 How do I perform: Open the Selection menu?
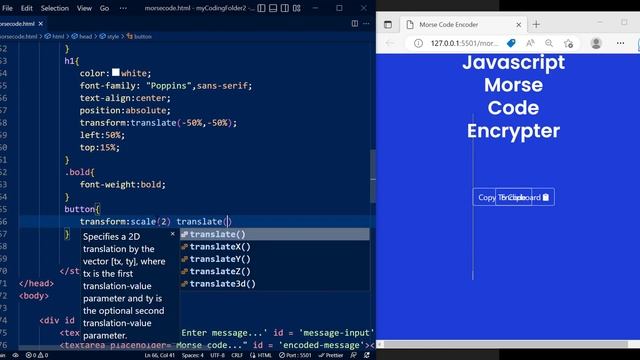click(x=55, y=8)
